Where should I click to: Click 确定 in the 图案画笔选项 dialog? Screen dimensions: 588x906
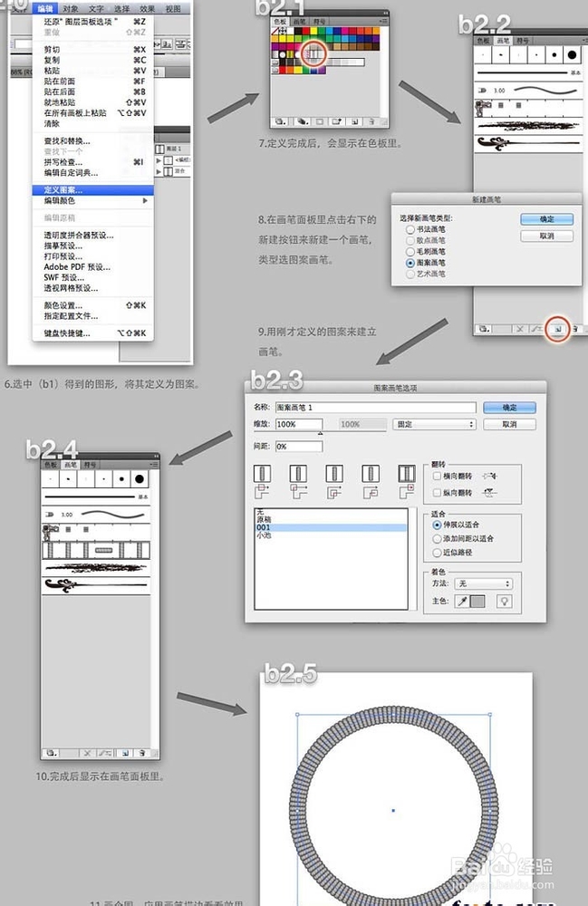(x=509, y=408)
